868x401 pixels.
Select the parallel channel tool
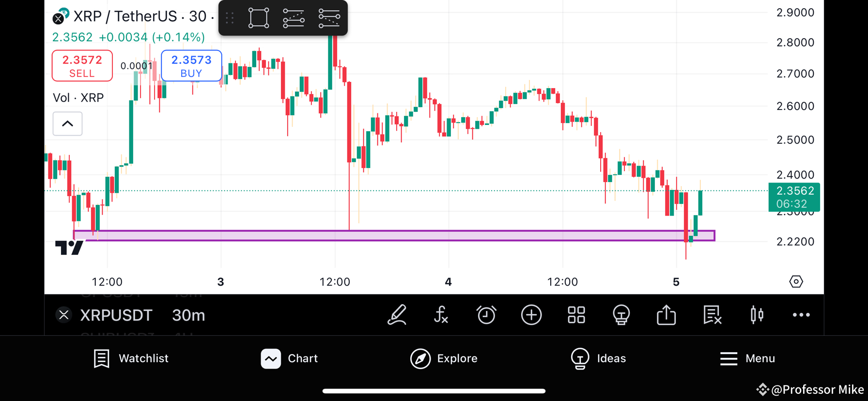point(294,18)
